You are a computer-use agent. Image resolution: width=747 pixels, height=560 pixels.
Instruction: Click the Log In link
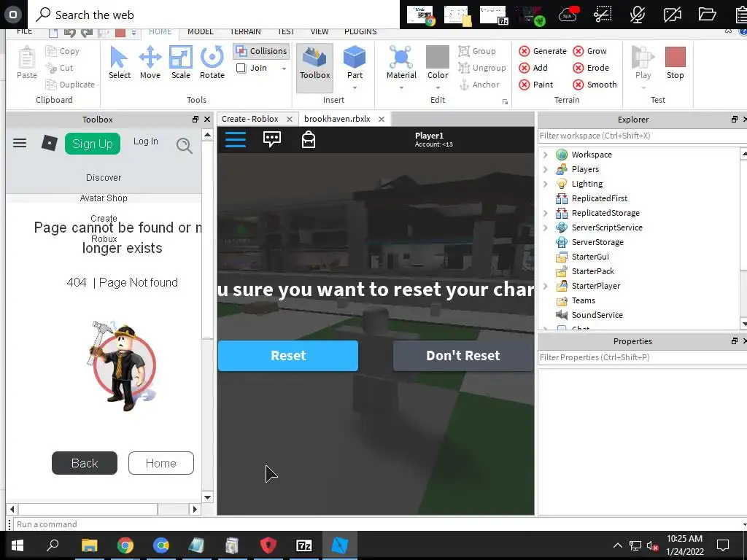coord(145,141)
